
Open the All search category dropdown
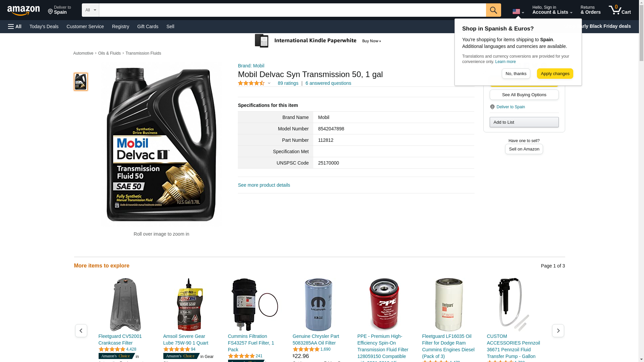pyautogui.click(x=91, y=10)
